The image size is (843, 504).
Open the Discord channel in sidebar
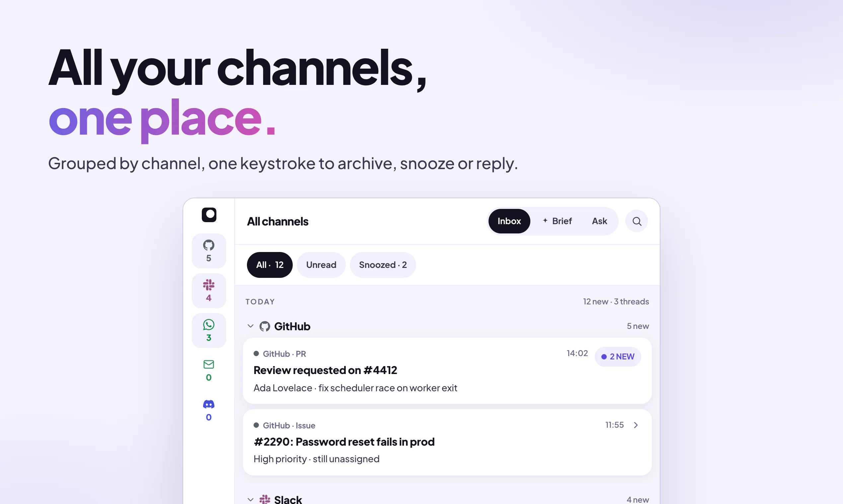coord(209,410)
